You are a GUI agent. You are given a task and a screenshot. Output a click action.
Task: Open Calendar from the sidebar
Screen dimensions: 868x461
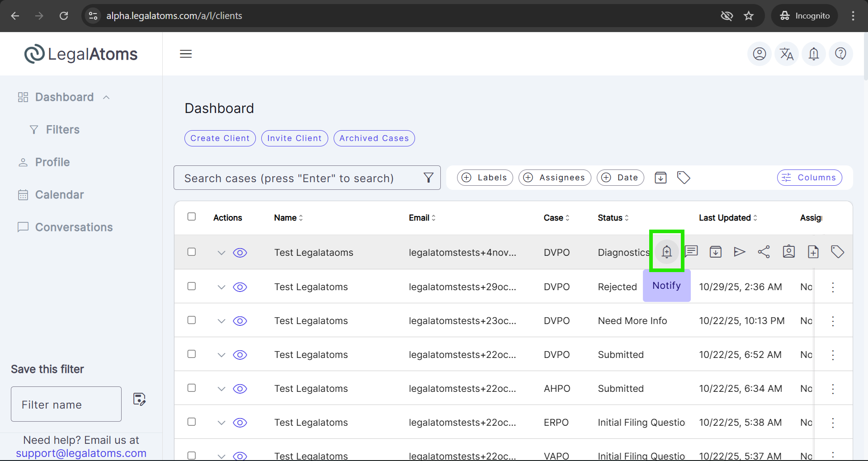tap(59, 195)
